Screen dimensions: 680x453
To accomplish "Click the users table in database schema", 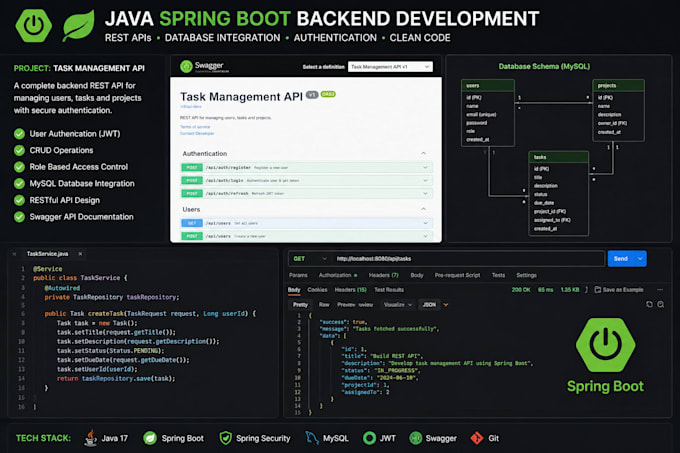I will [488, 113].
